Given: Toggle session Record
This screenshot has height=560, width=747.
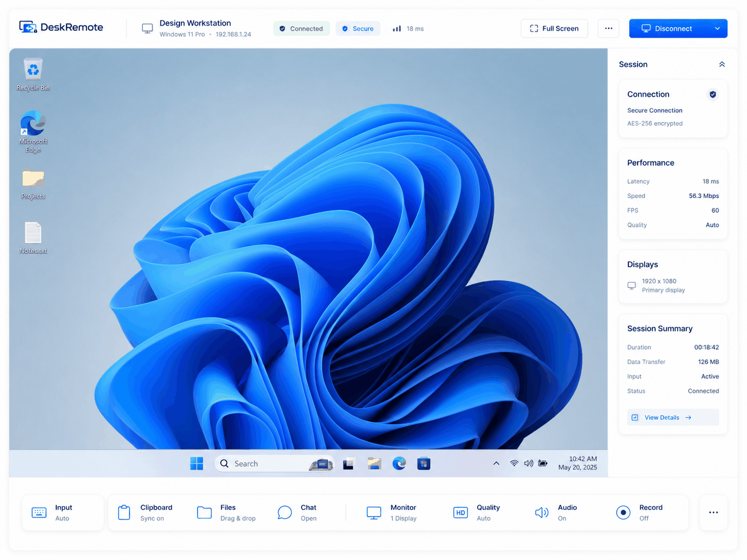Looking at the screenshot, I should [x=640, y=513].
